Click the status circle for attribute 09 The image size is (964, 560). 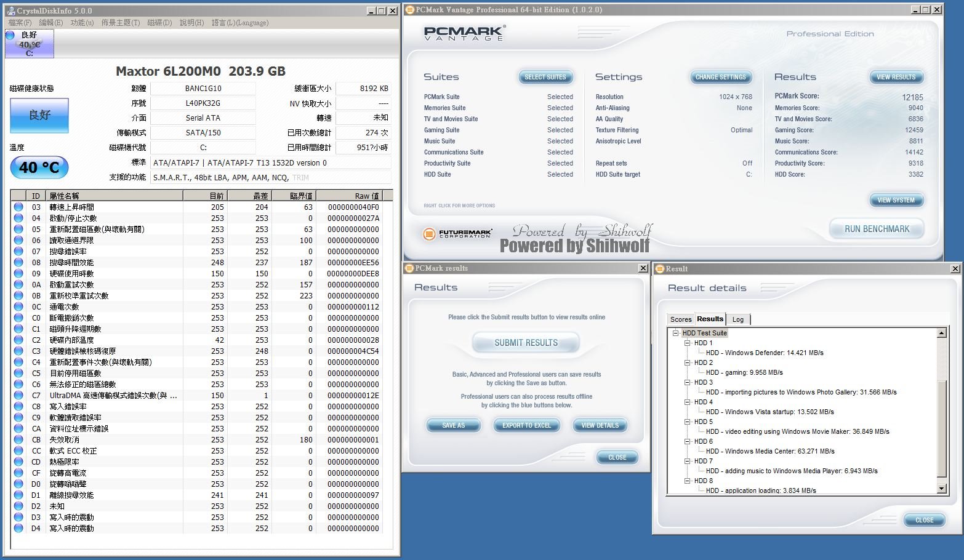18,274
